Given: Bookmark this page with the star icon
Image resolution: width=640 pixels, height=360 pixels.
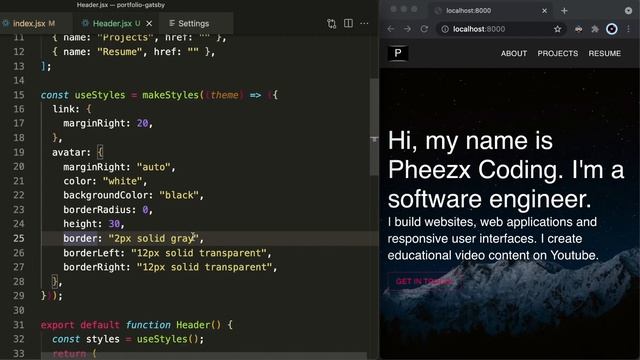Looking at the screenshot, I should pyautogui.click(x=558, y=29).
